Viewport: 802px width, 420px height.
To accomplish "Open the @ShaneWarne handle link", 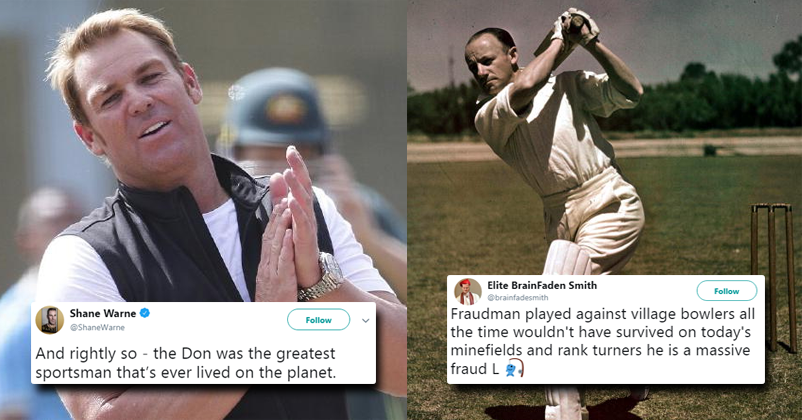I will (97, 327).
